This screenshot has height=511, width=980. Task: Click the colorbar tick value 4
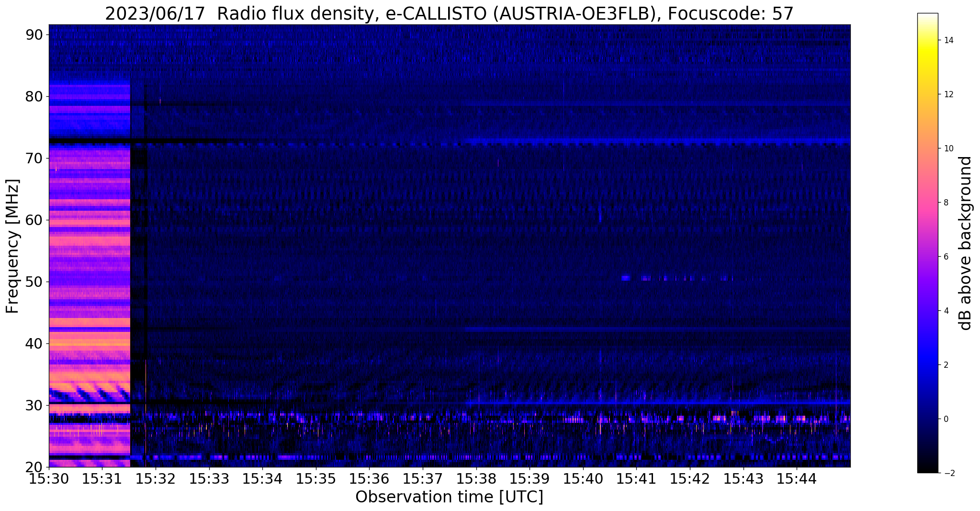point(946,311)
